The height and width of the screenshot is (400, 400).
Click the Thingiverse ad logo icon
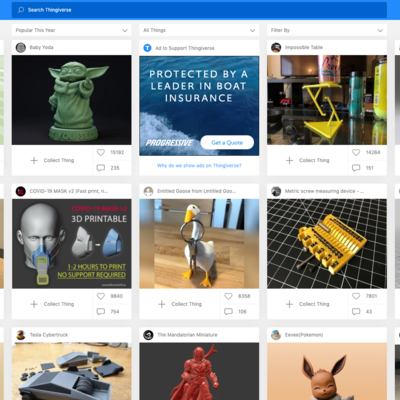(147, 48)
